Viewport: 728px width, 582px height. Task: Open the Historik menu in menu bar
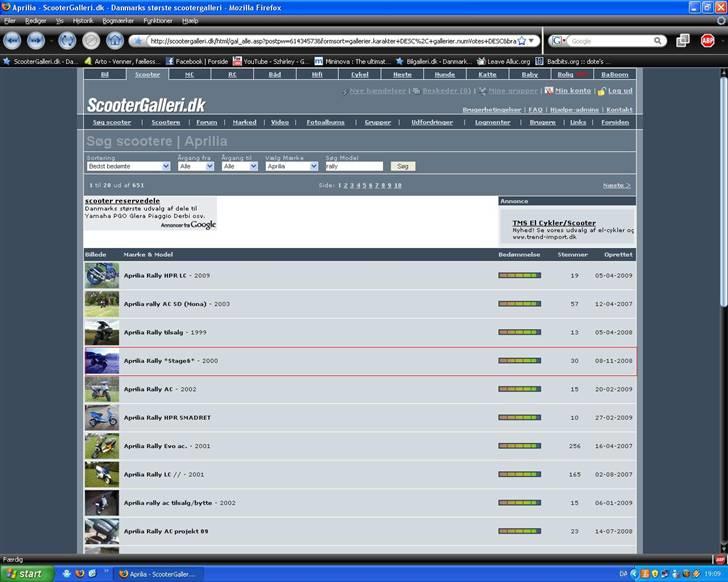[83, 20]
